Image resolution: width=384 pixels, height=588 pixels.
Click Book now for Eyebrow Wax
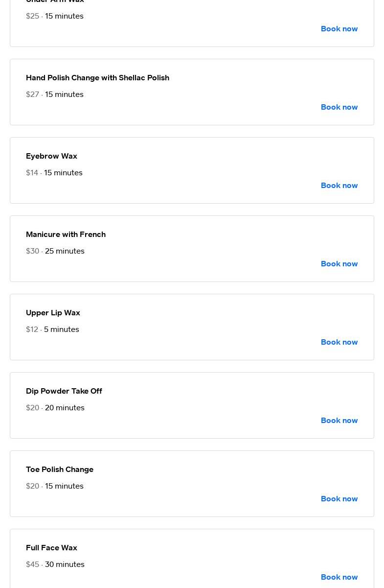(x=339, y=186)
